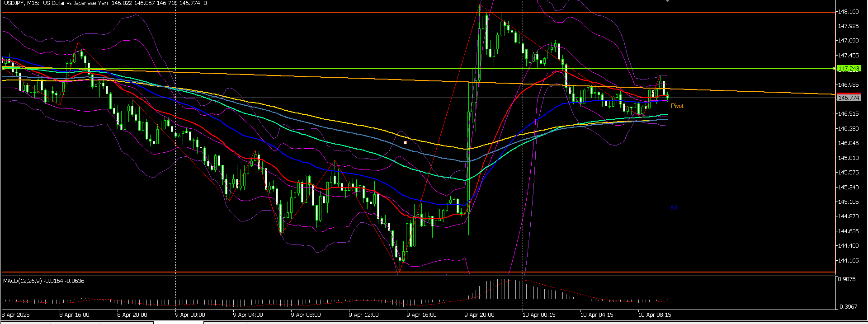Click the 8 Apr 16:00 time label
The width and height of the screenshot is (868, 324).
[75, 315]
